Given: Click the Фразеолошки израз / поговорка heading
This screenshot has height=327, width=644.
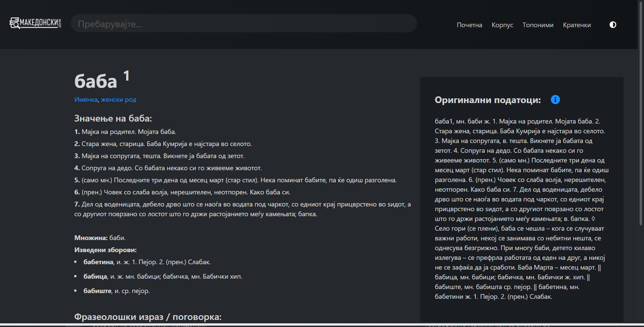Looking at the screenshot, I should tap(148, 317).
